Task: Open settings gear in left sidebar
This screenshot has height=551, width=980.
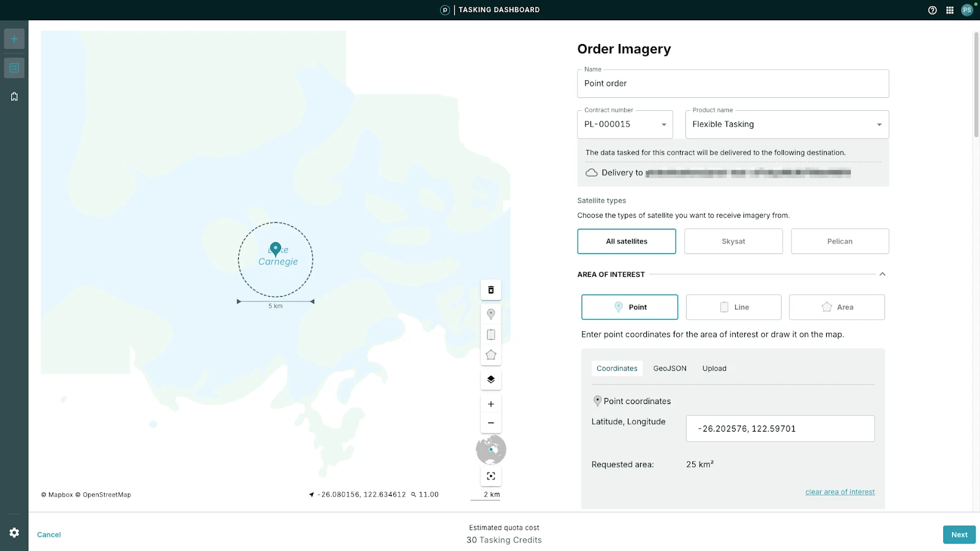Action: 14,533
